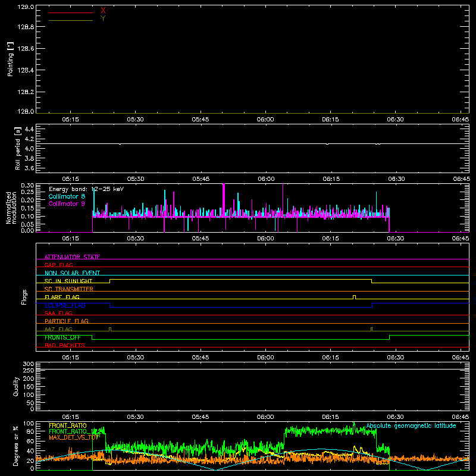
Task: Click the Y legend label
Action: point(103,18)
